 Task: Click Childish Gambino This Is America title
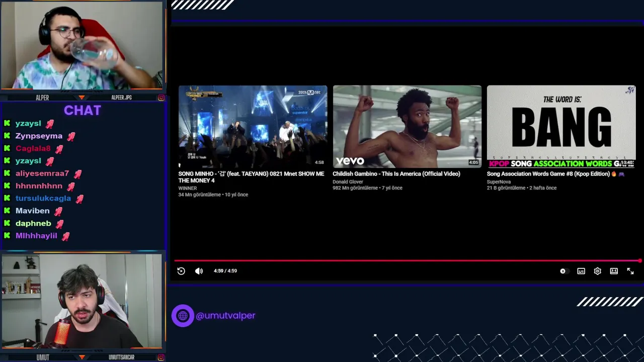(x=396, y=174)
